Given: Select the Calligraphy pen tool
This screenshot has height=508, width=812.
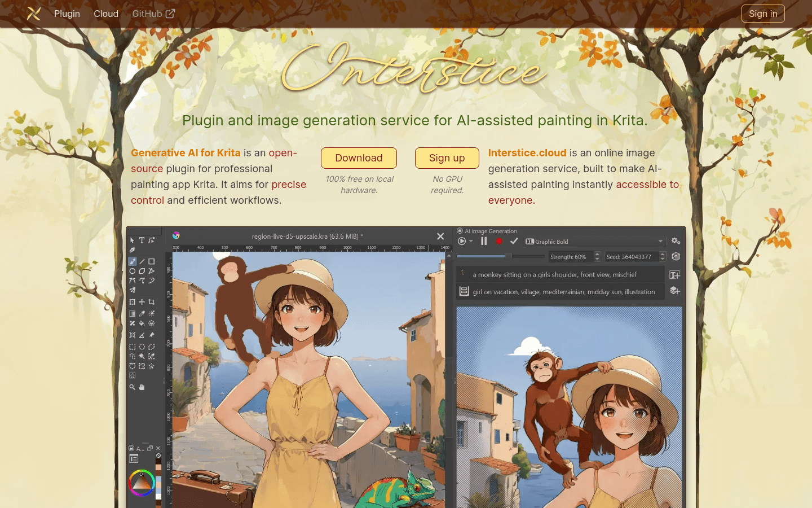Looking at the screenshot, I should tap(133, 249).
